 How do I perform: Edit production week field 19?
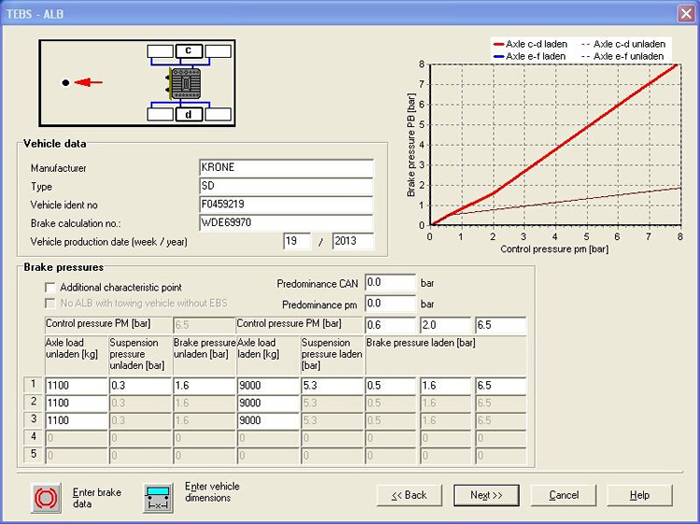point(297,241)
